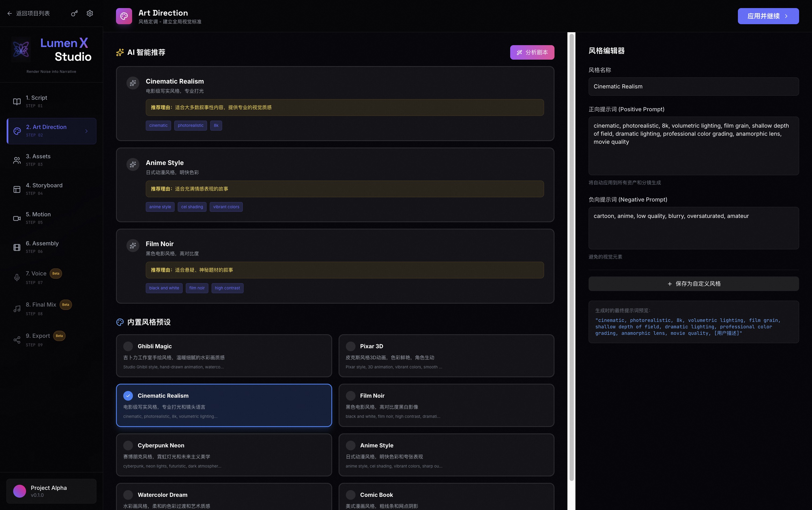Viewport: 812px width, 510px height.
Task: Select the Film Noir preset radio
Action: pyautogui.click(x=351, y=396)
